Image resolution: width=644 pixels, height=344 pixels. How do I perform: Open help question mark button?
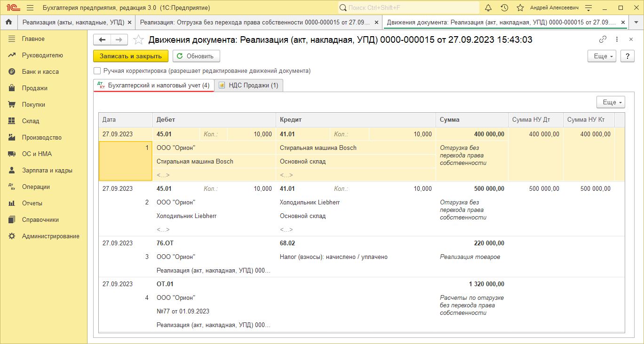tap(628, 56)
